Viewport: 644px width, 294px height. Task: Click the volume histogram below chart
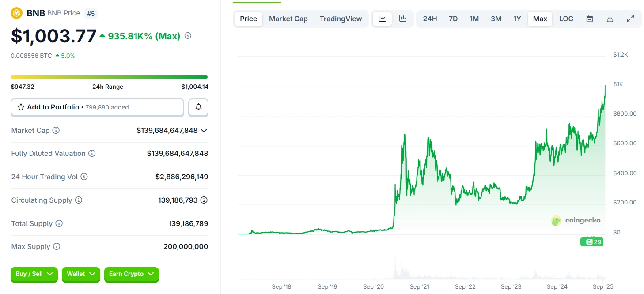(x=421, y=267)
